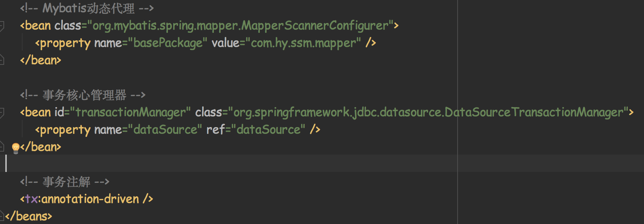Click the name dataSource property attribute
Screen dimensions: 644x224
tap(148, 130)
